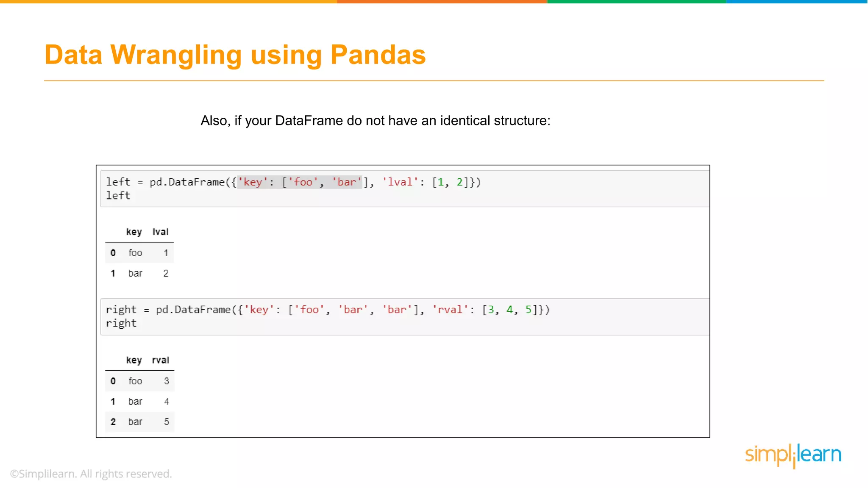Click 'rval' string in right code line

450,310
